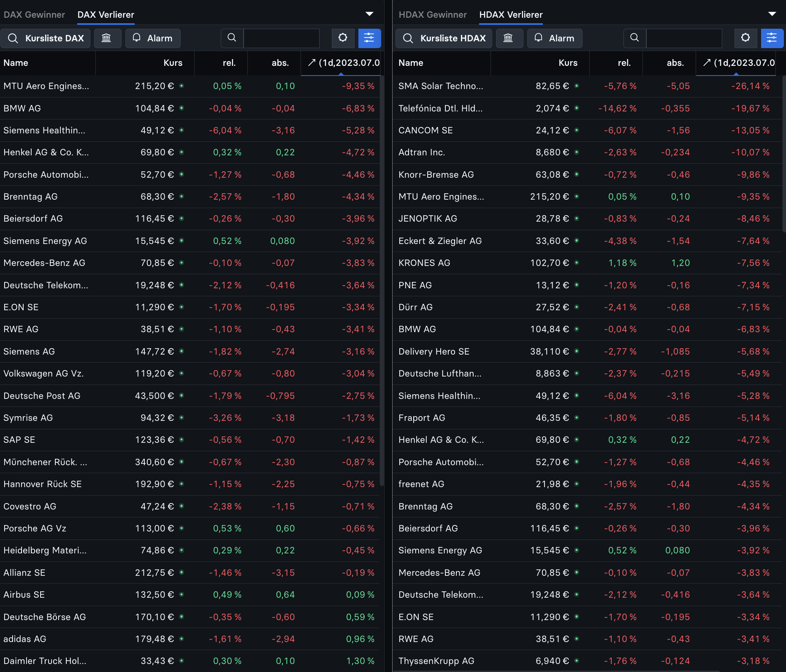Viewport: 786px width, 672px height.
Task: Select Heidelberg Materi... row
Action: tap(190, 550)
